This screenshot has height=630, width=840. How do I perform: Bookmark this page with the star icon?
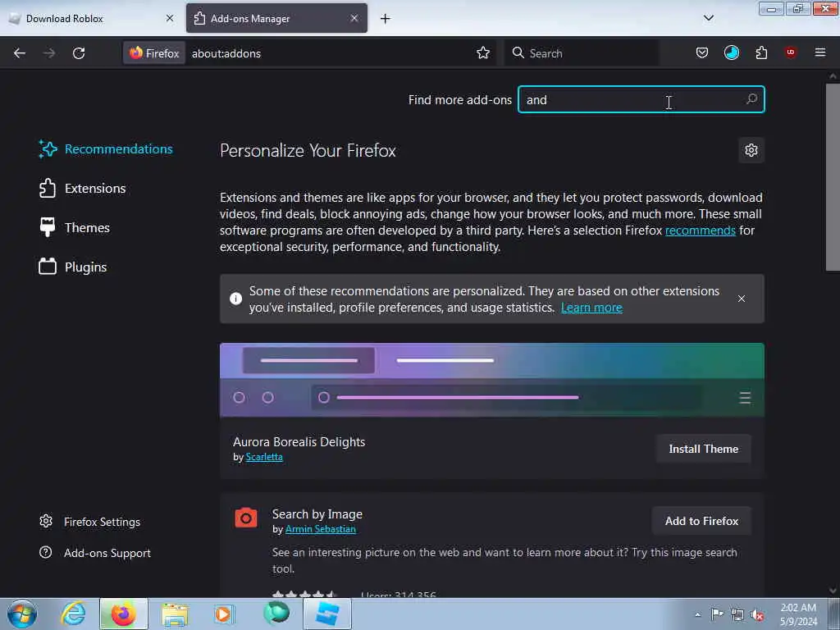[x=482, y=52]
